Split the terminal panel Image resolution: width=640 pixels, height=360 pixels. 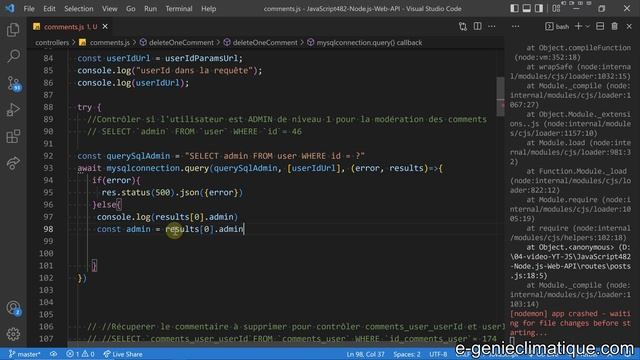point(600,27)
